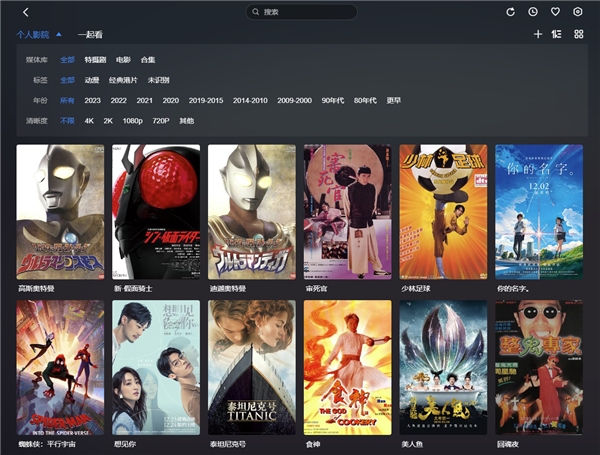Image resolution: width=600 pixels, height=455 pixels.
Task: Filter by 80年代 decade
Action: pyautogui.click(x=365, y=100)
